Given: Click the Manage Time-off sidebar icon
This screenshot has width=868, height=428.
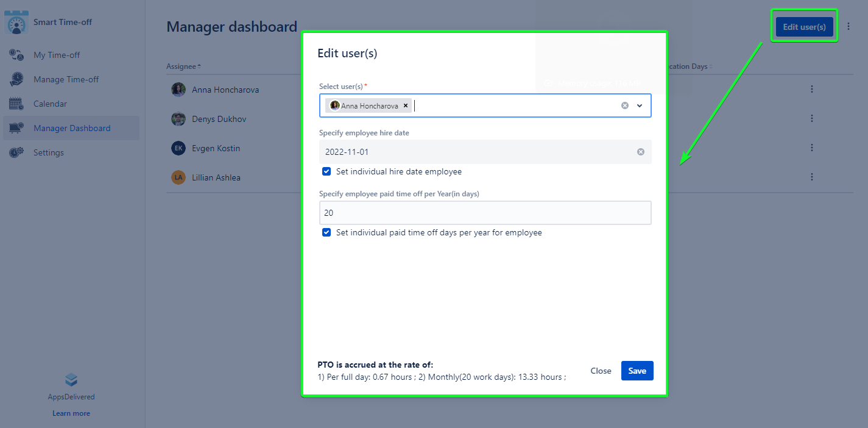Looking at the screenshot, I should 16,79.
